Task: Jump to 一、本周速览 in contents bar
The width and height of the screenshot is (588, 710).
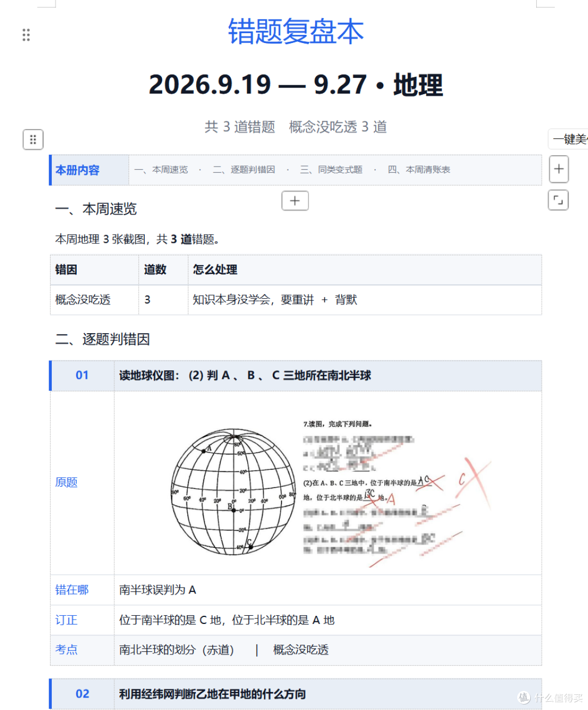Action: (x=161, y=170)
